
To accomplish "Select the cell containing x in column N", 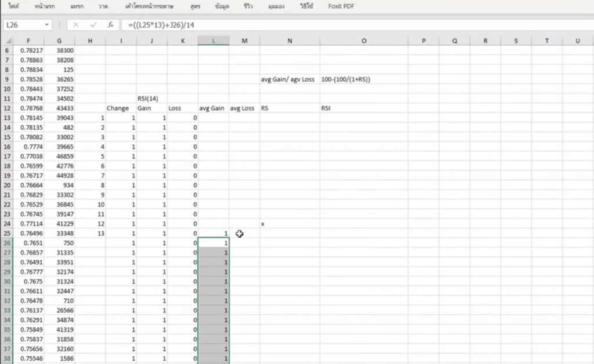I will point(289,224).
